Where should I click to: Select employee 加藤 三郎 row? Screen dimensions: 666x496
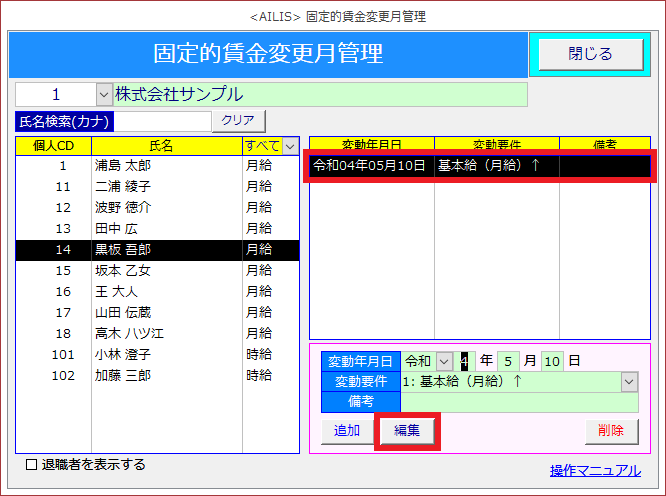(148, 375)
